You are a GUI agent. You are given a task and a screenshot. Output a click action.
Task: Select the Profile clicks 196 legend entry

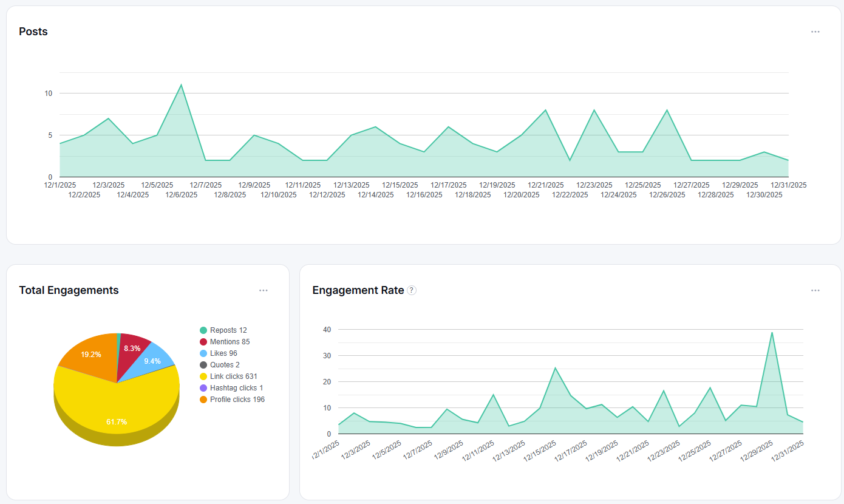point(232,400)
